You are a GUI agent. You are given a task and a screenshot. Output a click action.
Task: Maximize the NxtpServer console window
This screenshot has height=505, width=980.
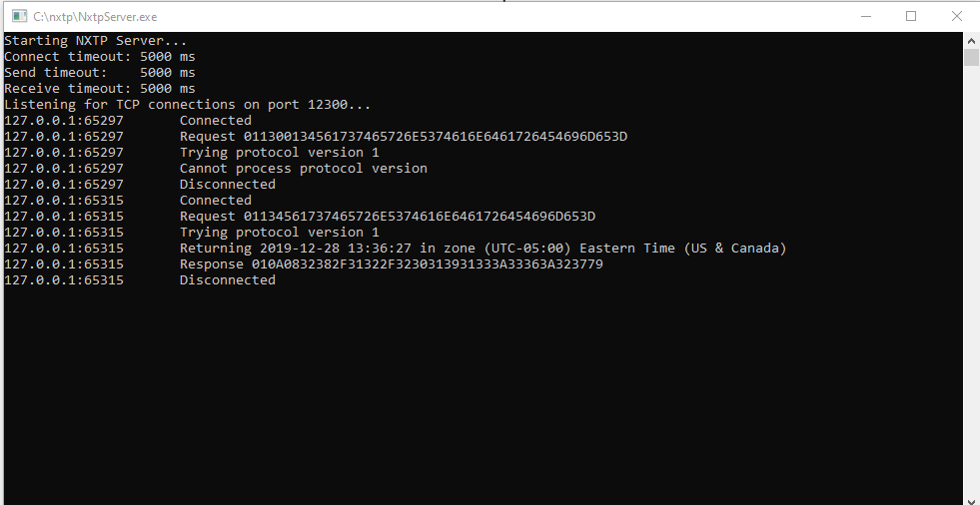911,16
